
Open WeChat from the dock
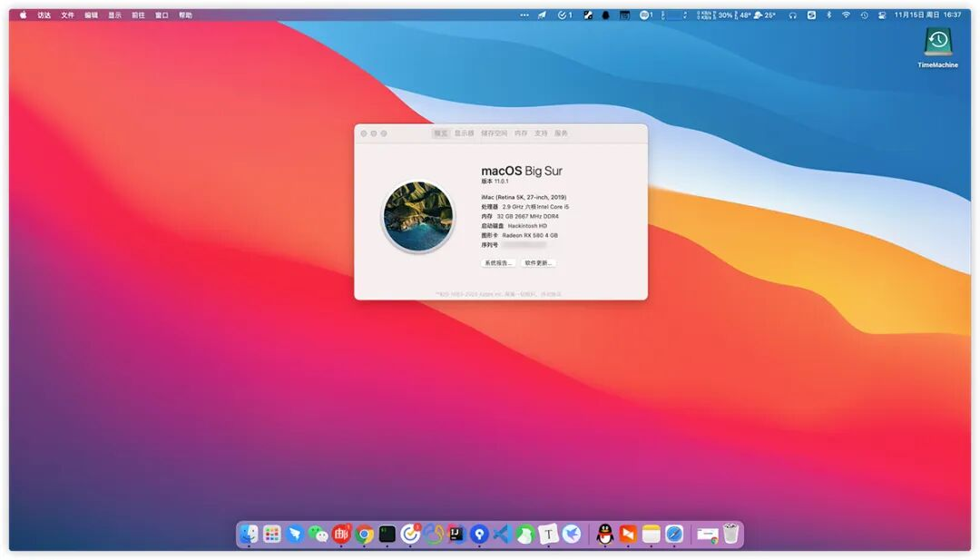[318, 535]
